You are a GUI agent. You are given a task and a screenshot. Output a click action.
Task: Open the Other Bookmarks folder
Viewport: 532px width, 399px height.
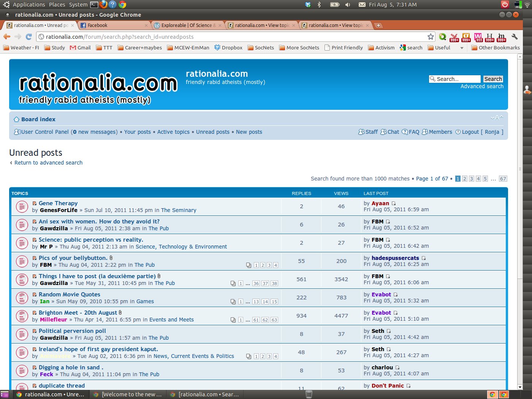(x=496, y=48)
